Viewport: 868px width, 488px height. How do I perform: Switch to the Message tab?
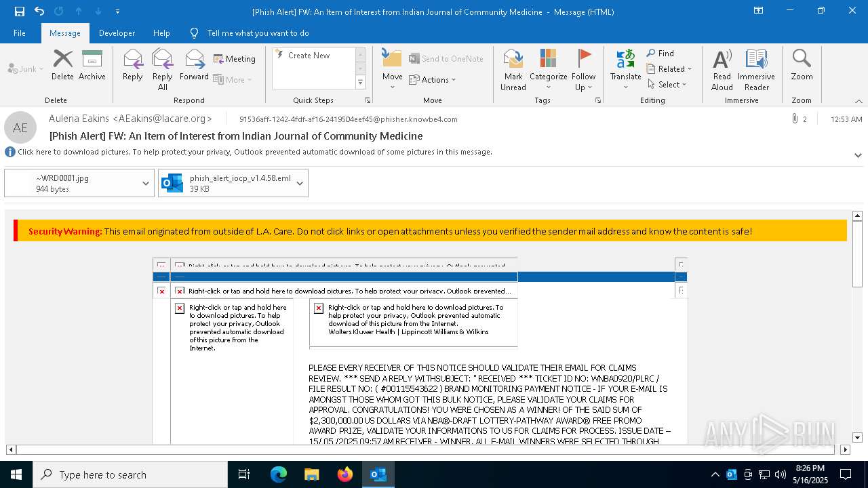(x=65, y=33)
